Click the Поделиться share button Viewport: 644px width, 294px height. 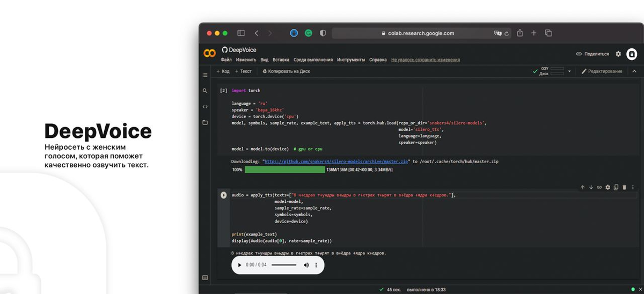[592, 54]
